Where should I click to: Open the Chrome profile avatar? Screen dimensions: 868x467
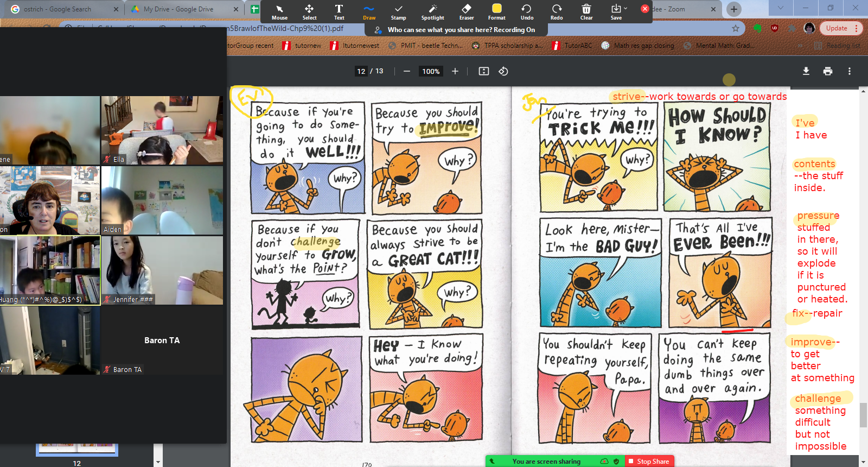(x=809, y=28)
